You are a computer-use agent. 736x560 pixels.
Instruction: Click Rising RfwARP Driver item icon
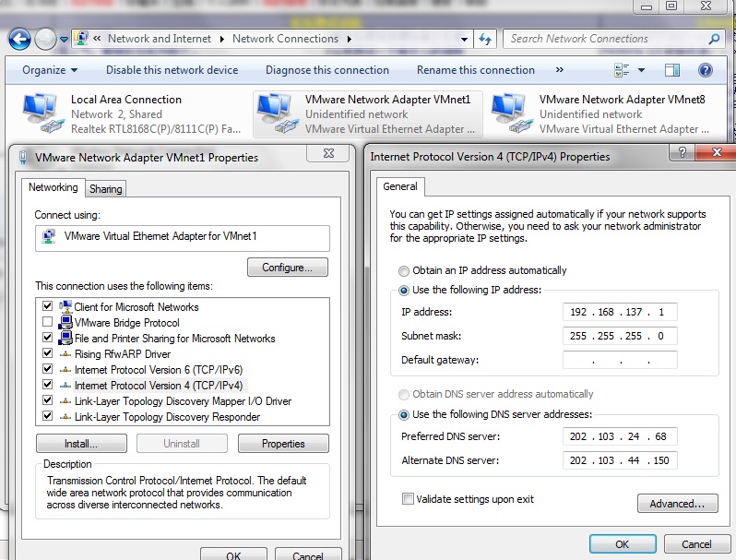[65, 354]
